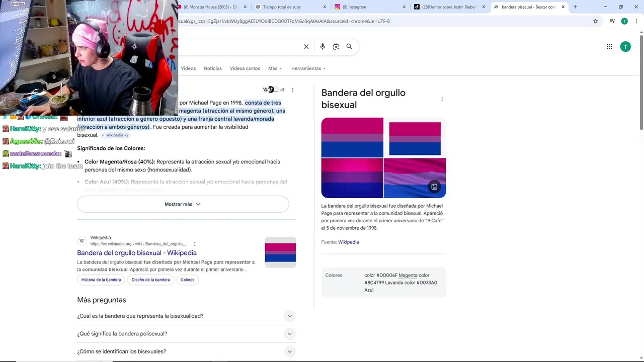Expand ¿Qué significa la bandera polisexual?

coord(186,334)
